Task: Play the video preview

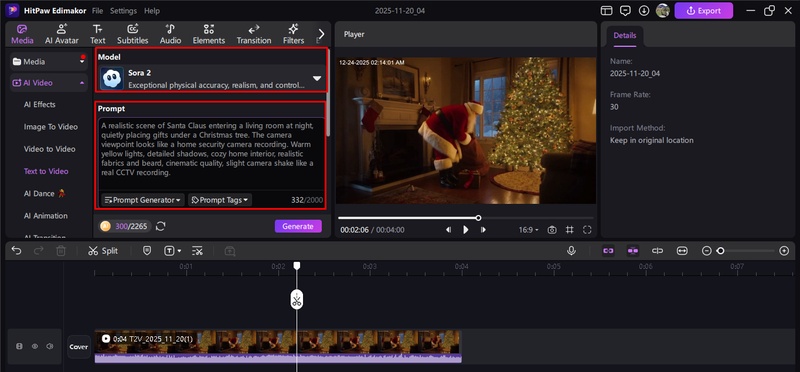Action: tap(465, 230)
